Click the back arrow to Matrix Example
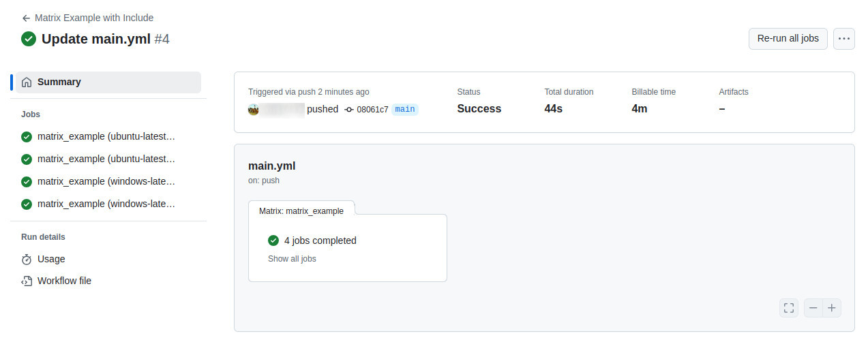Screen dimensions: 868x342 click(x=26, y=18)
